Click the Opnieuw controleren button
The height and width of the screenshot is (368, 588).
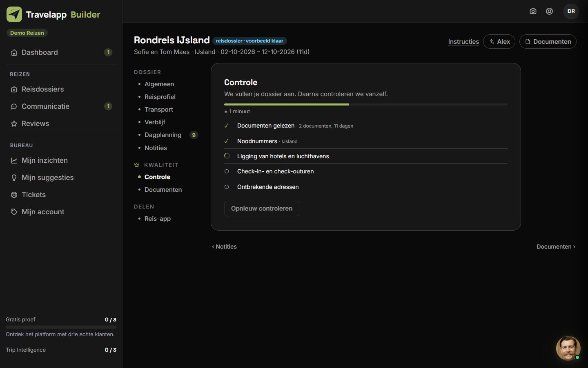pos(262,209)
